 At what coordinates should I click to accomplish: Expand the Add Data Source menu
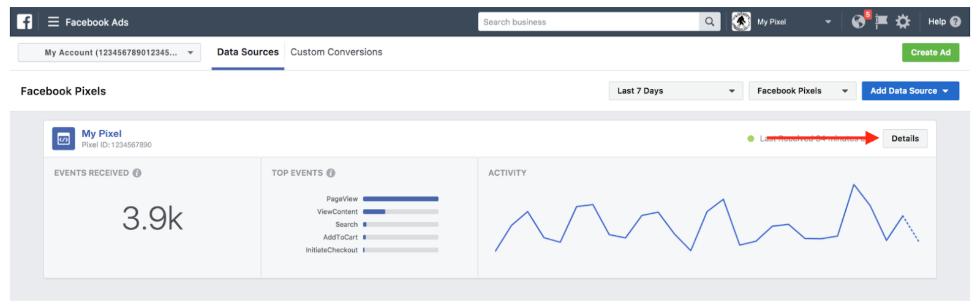click(910, 91)
